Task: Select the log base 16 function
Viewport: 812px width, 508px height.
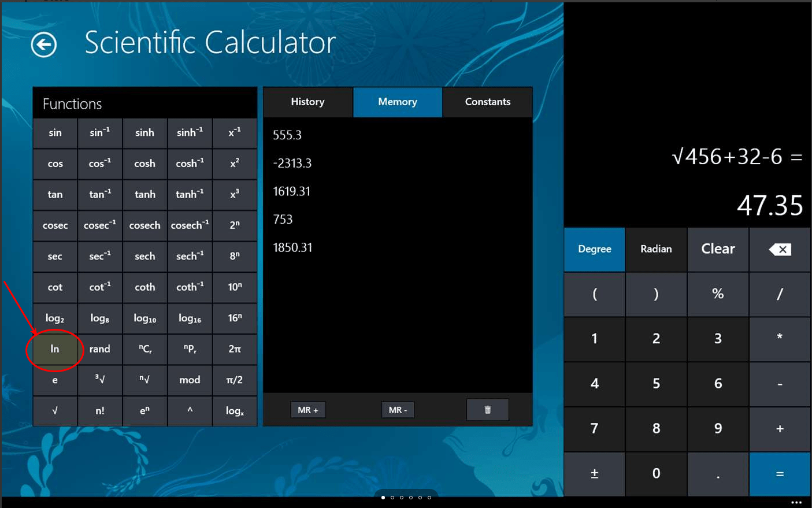Action: [190, 318]
